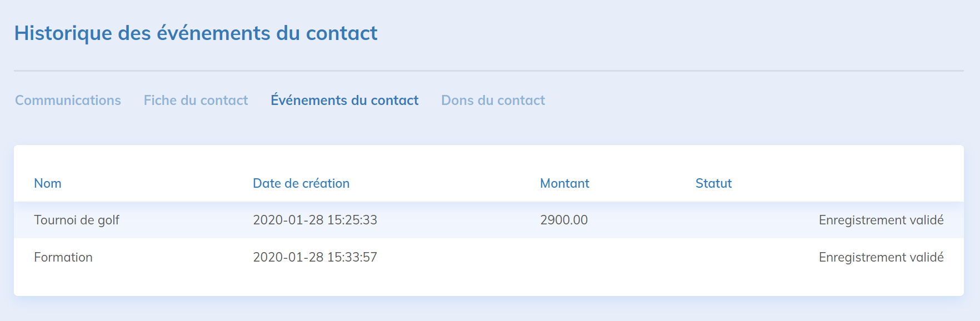This screenshot has width=980, height=321.
Task: Click the Date de création column header
Action: [x=301, y=183]
